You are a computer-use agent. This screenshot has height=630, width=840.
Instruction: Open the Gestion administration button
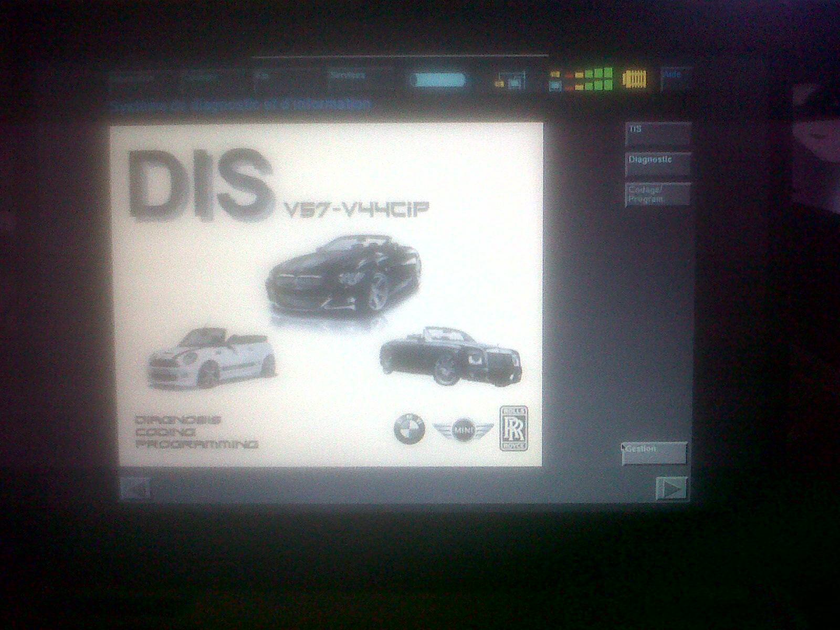click(x=654, y=453)
